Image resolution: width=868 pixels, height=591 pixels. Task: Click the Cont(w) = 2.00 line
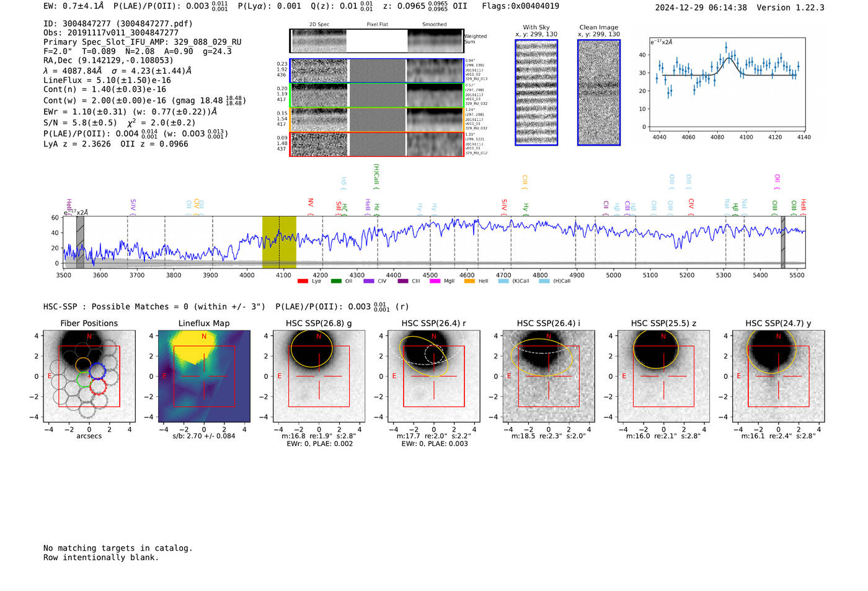(x=144, y=100)
